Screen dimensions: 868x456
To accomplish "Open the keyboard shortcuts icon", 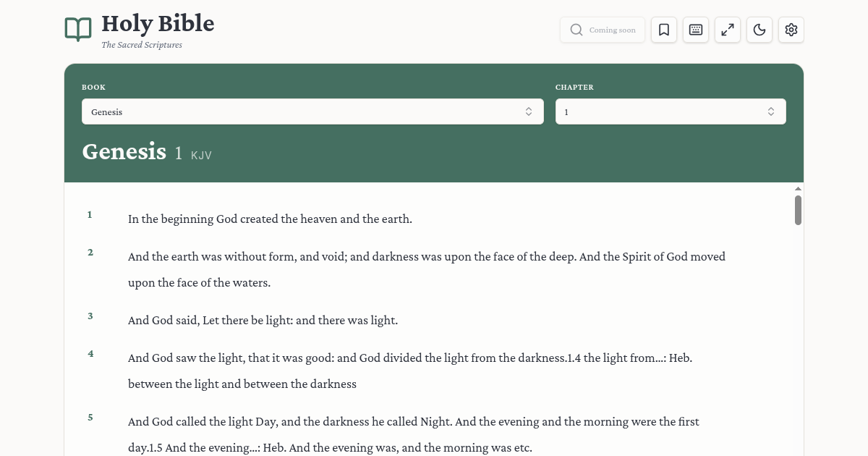I will 695,30.
